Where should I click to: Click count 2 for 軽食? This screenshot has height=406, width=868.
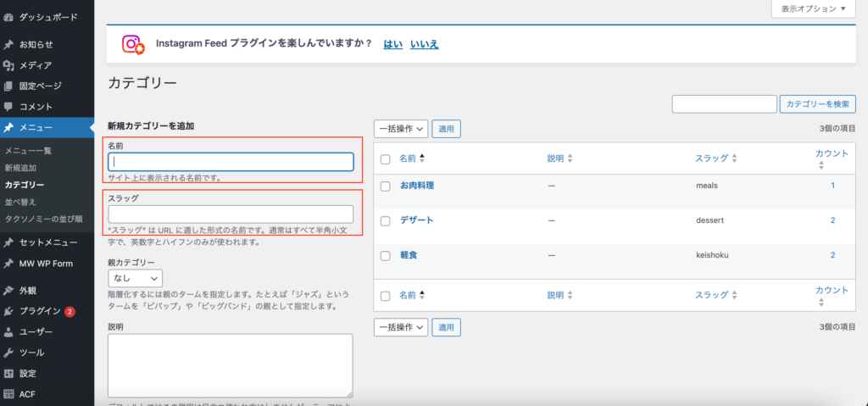click(x=832, y=255)
